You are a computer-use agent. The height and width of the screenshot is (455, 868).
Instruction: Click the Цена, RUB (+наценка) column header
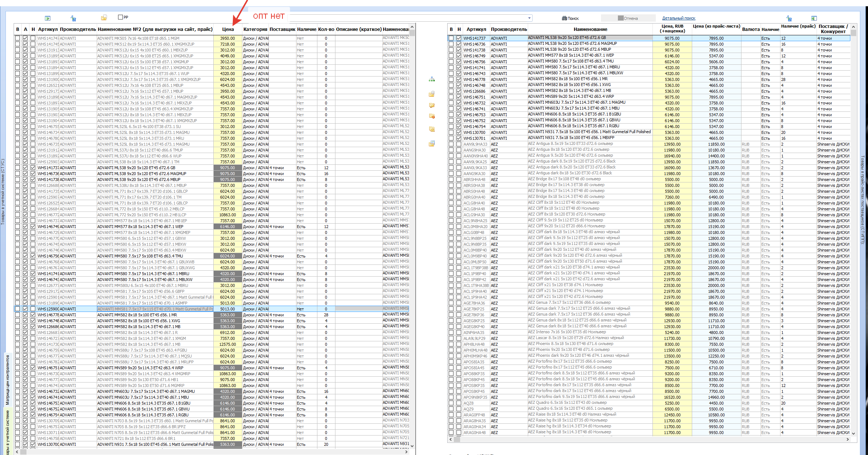point(673,29)
